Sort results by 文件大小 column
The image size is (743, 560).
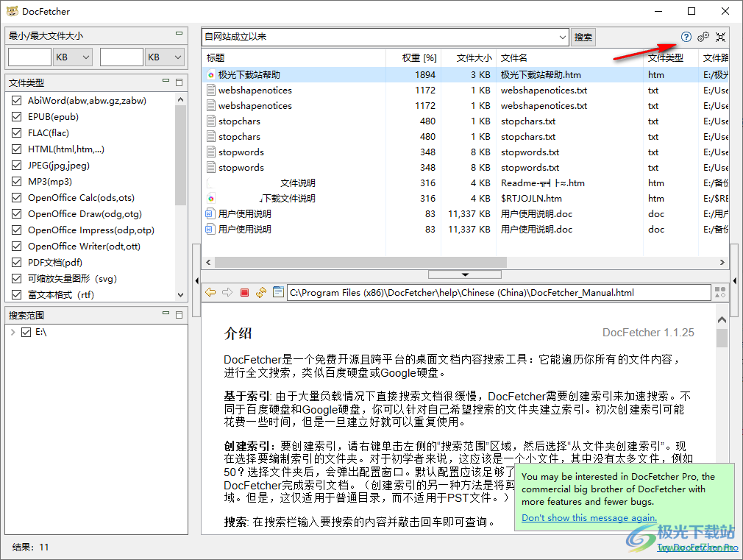click(x=469, y=58)
